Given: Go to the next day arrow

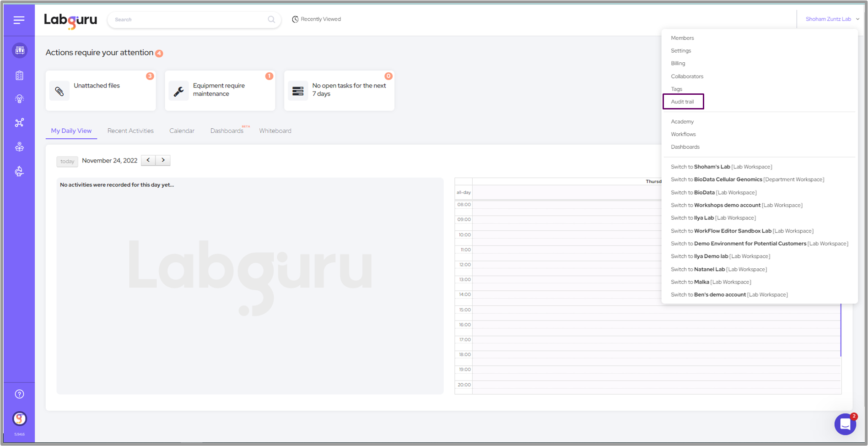Looking at the screenshot, I should pyautogui.click(x=163, y=160).
